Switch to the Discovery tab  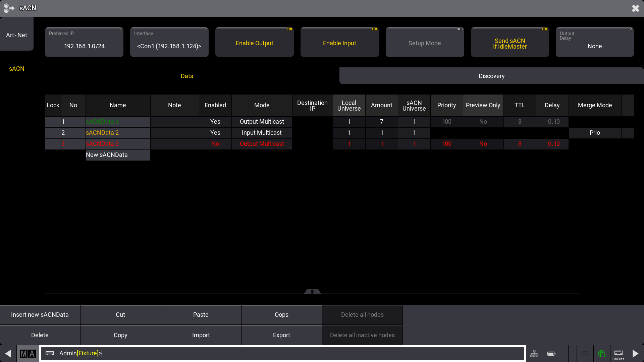coord(491,76)
